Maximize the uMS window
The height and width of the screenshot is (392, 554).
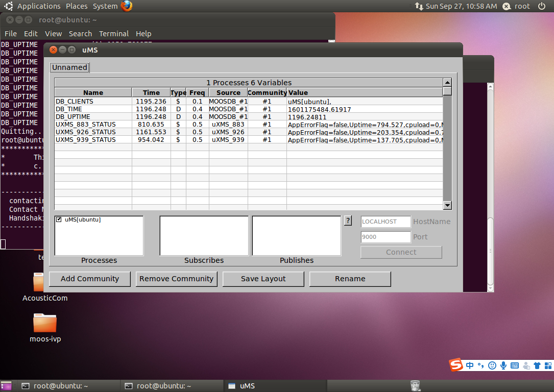(71, 50)
